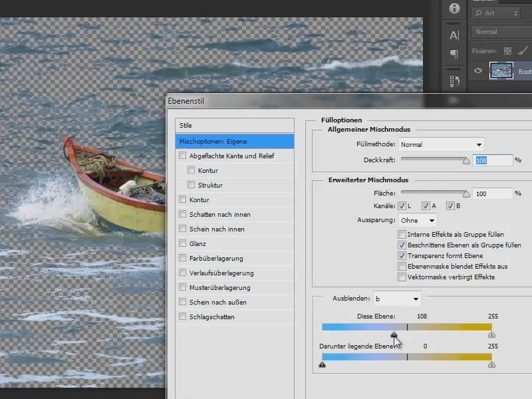This screenshot has height=399, width=532.
Task: Uncheck the L channel checkbox
Action: [402, 205]
